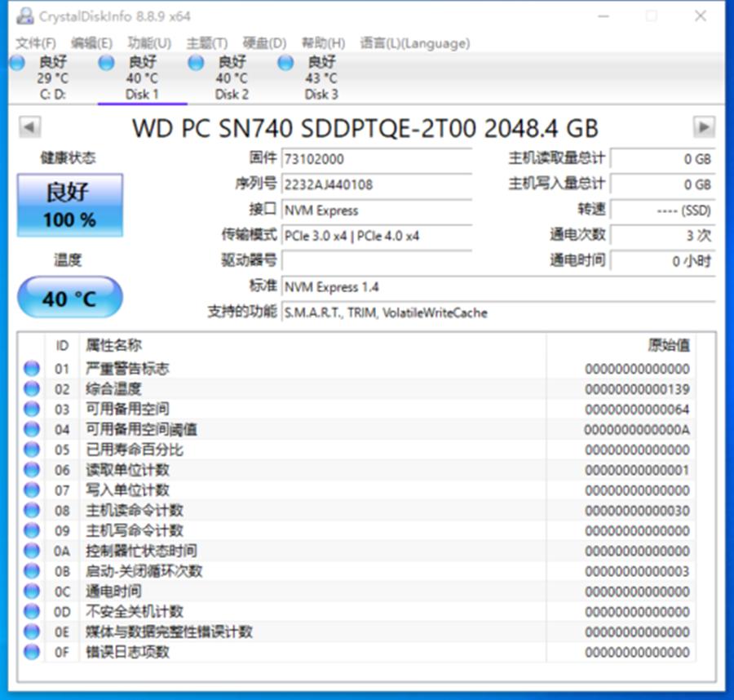Viewport: 734px width, 700px height.
Task: Click status orb for attribute 0F 错误日志项数
Action: [32, 652]
